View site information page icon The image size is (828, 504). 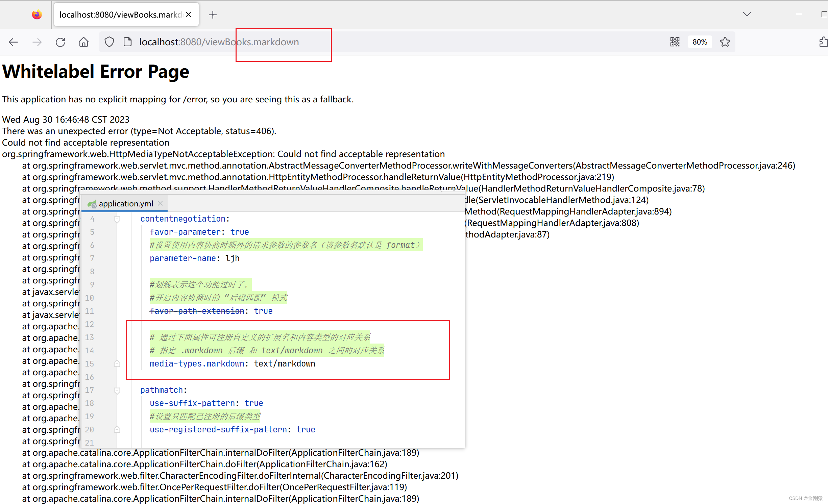(x=127, y=42)
